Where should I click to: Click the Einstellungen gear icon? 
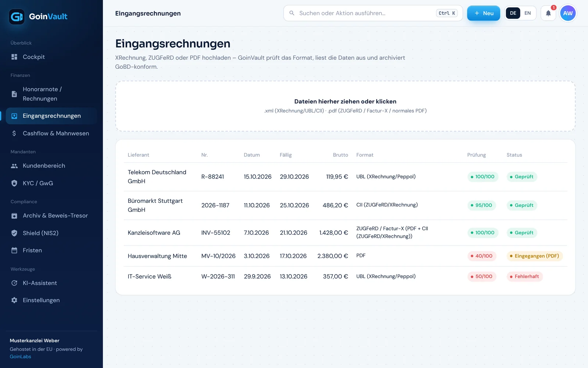[14, 300]
